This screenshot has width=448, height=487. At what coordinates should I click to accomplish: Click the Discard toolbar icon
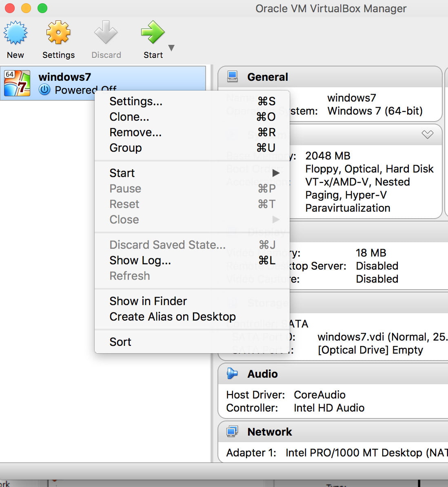coord(106,33)
